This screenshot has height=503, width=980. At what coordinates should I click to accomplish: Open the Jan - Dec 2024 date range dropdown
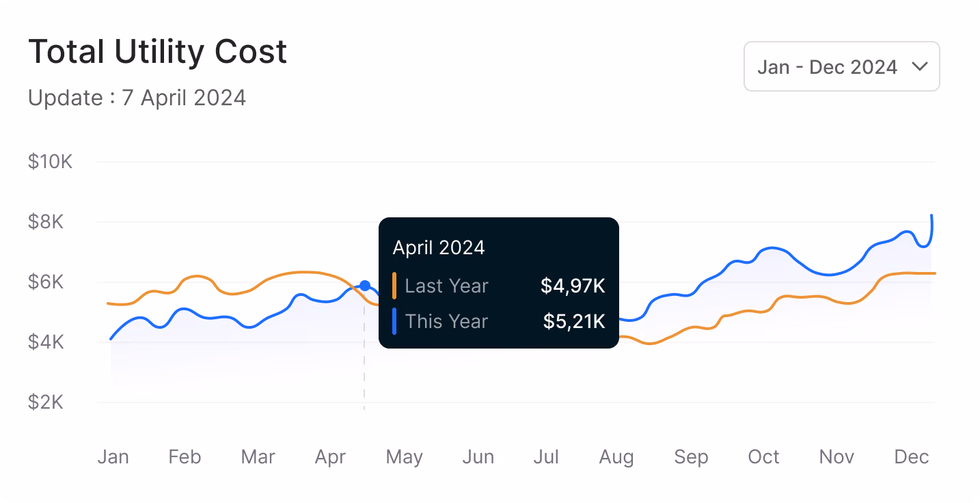point(841,66)
